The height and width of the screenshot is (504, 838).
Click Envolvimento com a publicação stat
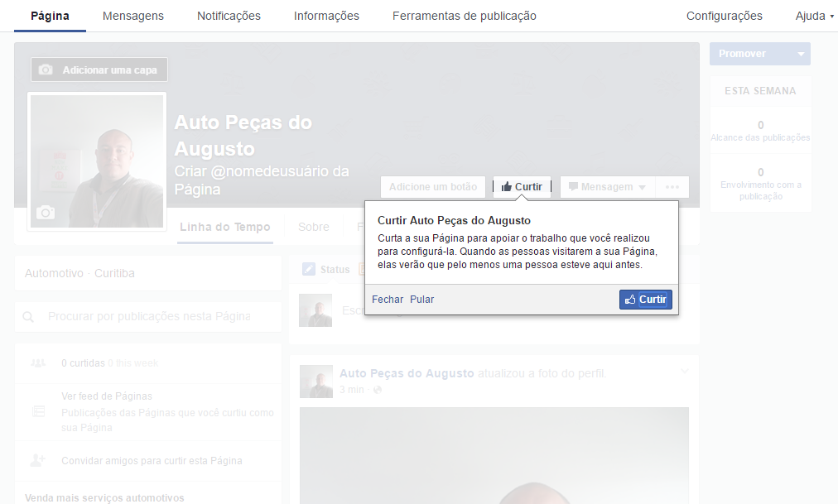tap(760, 184)
